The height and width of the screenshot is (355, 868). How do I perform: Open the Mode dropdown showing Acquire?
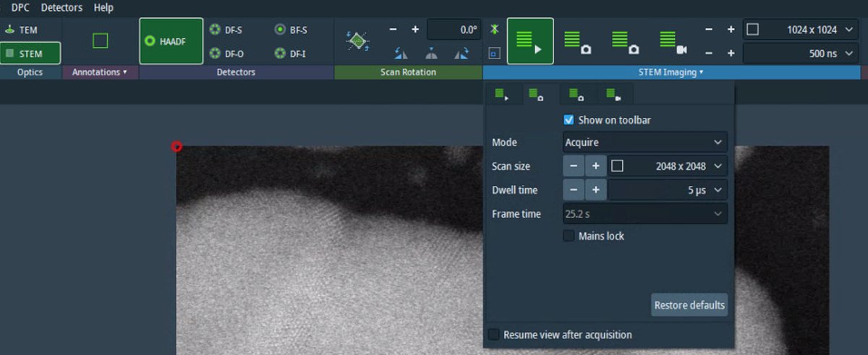coord(645,142)
